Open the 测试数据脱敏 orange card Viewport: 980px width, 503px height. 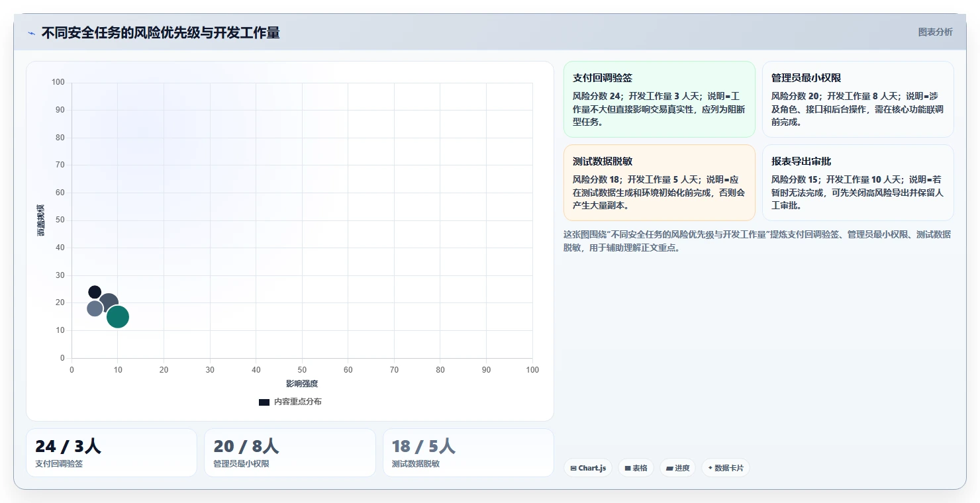tap(660, 183)
